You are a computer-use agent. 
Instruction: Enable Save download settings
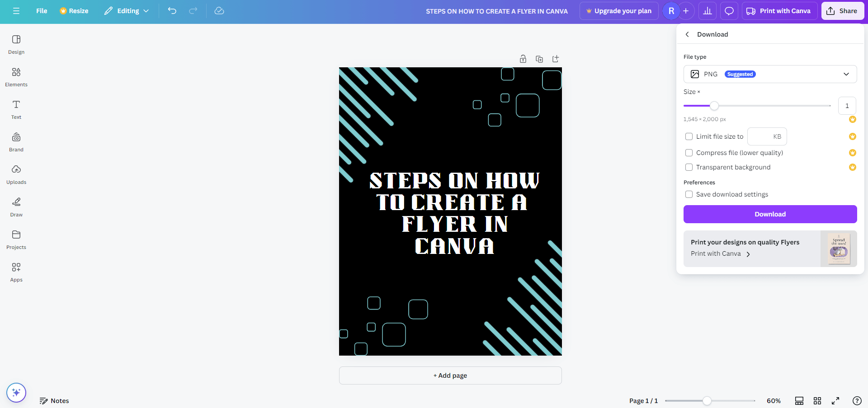click(689, 194)
